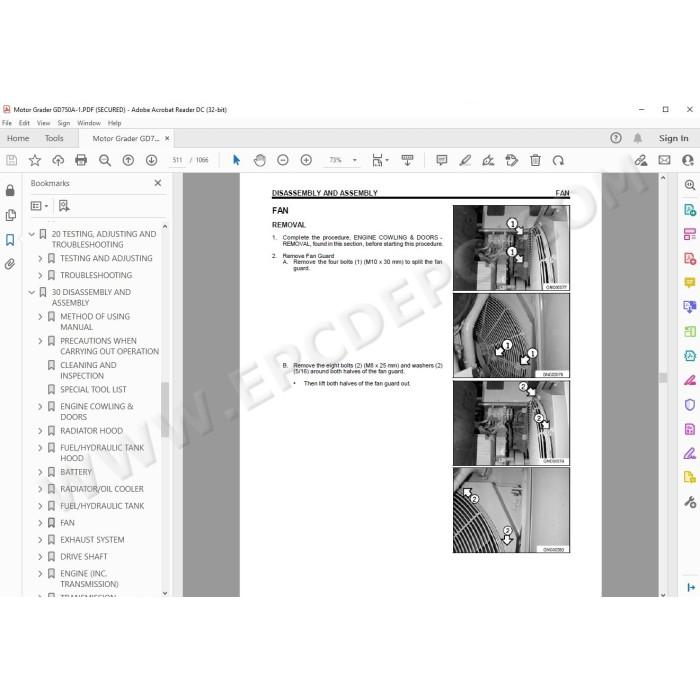Open bookmarks options menu dropdown
Viewport: 700px width, 700px height.
39,206
